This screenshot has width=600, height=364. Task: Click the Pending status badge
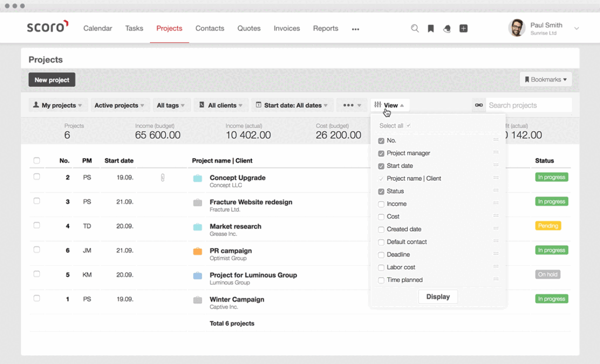coord(548,225)
